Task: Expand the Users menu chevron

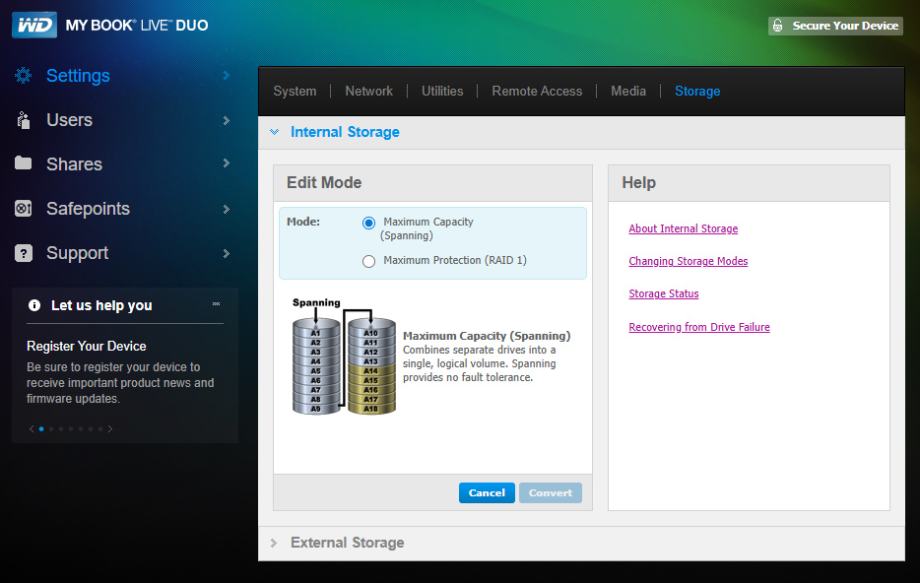Action: [226, 120]
